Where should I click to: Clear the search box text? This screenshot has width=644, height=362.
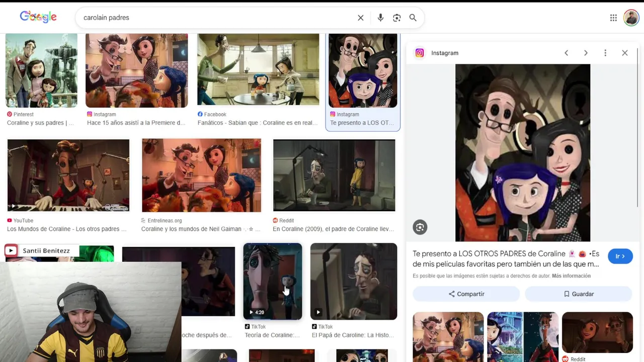361,18
